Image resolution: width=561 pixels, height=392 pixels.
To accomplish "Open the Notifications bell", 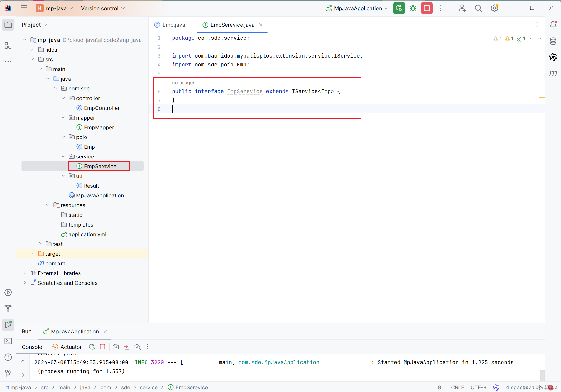I will [x=553, y=25].
